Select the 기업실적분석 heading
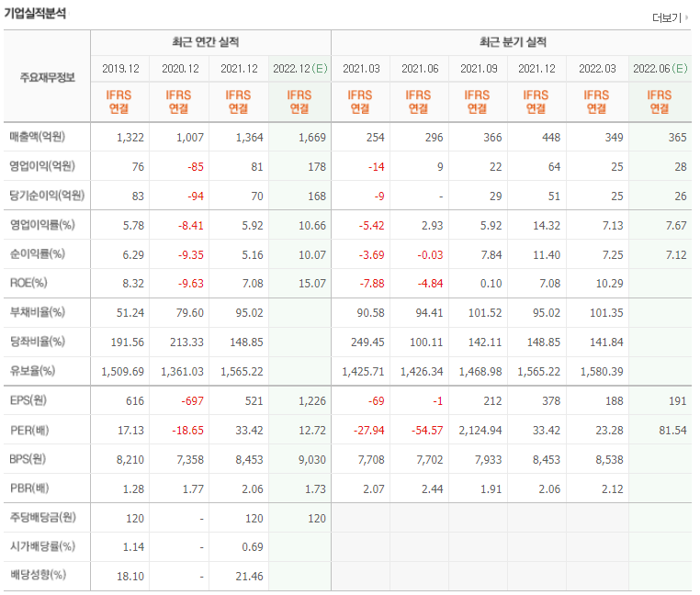The height and width of the screenshot is (595, 700). click(x=35, y=14)
